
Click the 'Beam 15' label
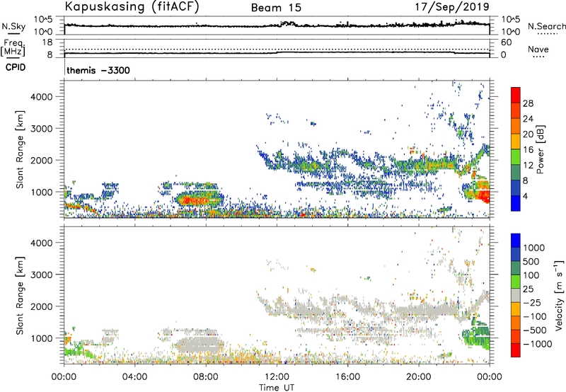[276, 8]
